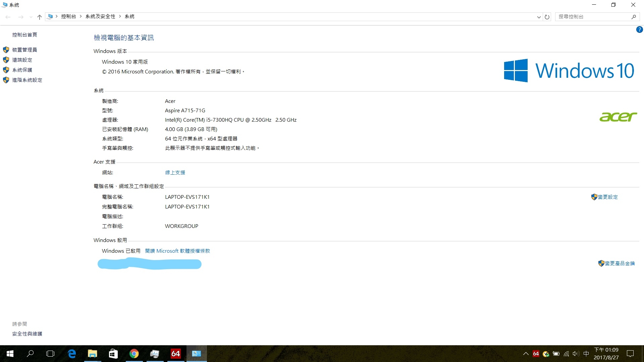Show hidden tray icons chevron
Image resolution: width=644 pixels, height=362 pixels.
click(x=526, y=354)
